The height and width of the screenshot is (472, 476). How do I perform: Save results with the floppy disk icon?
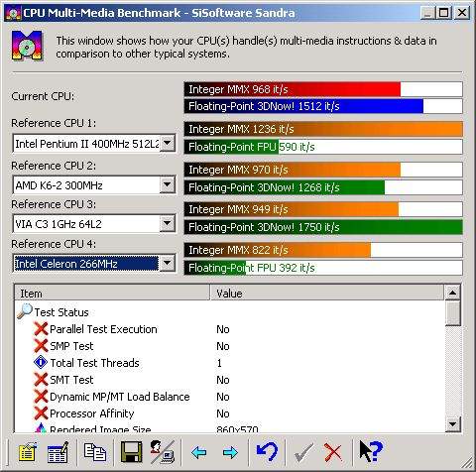pos(131,452)
